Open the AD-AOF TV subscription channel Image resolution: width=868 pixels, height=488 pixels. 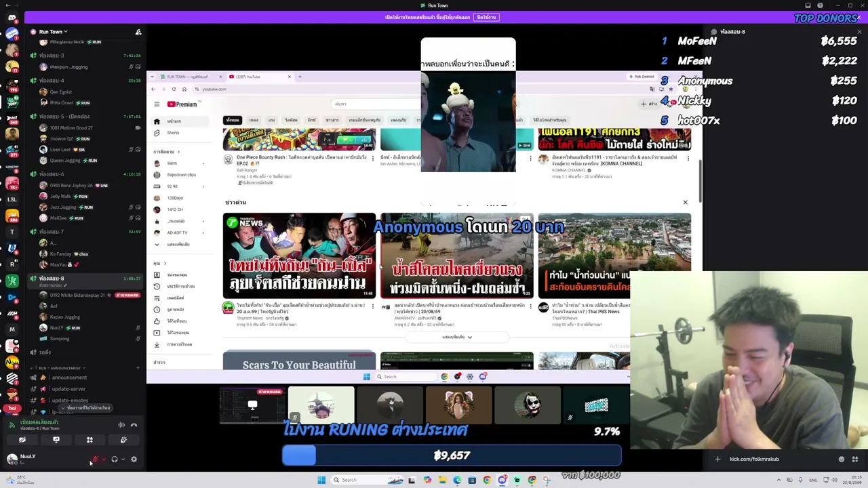point(177,232)
